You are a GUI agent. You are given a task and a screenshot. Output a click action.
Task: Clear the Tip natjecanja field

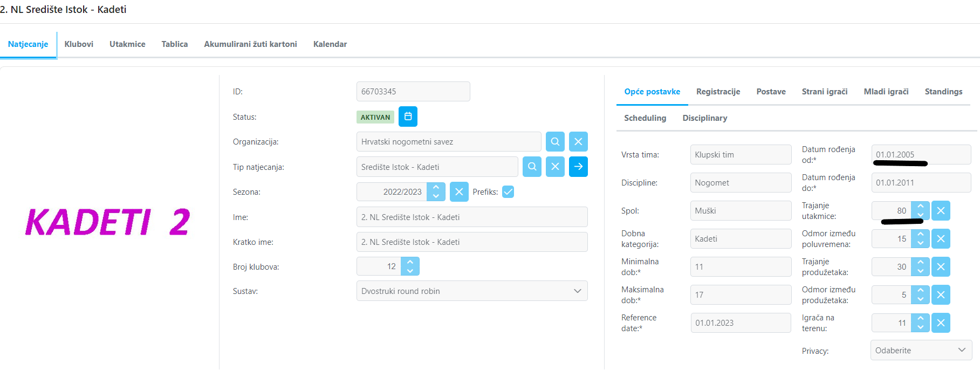point(555,167)
